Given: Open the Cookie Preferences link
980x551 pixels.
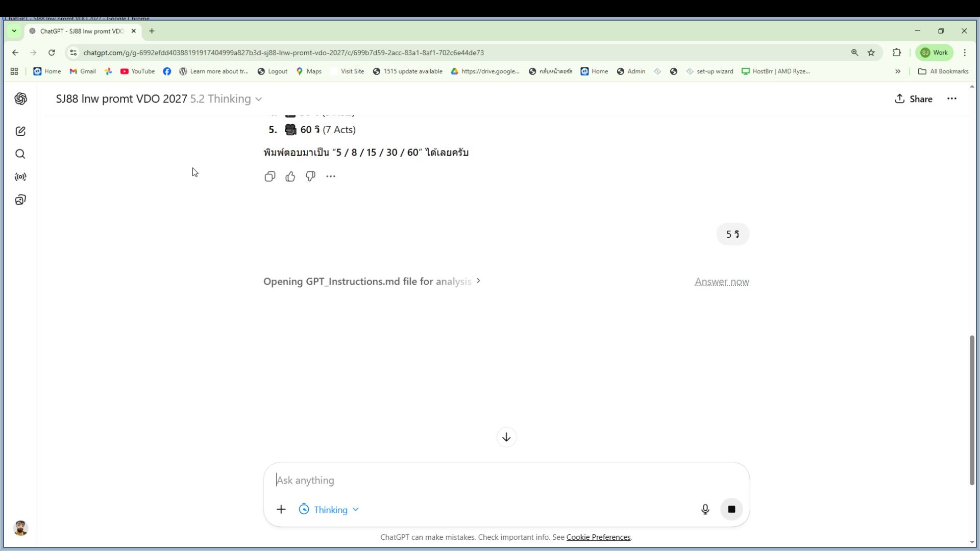Looking at the screenshot, I should tap(598, 537).
